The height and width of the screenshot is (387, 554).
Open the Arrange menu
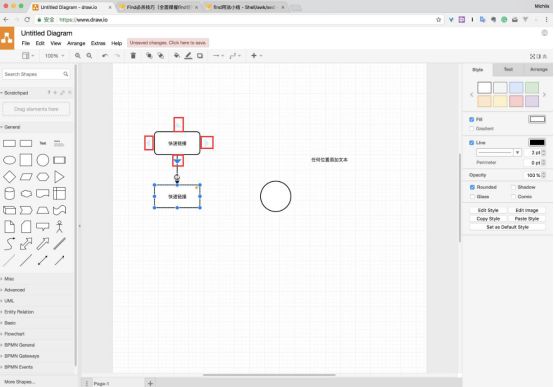pyautogui.click(x=76, y=43)
